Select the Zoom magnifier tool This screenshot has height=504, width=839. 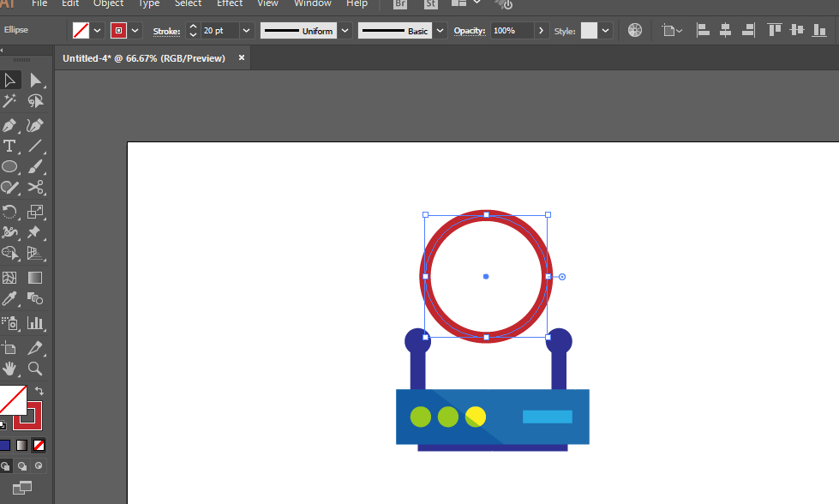(x=35, y=369)
